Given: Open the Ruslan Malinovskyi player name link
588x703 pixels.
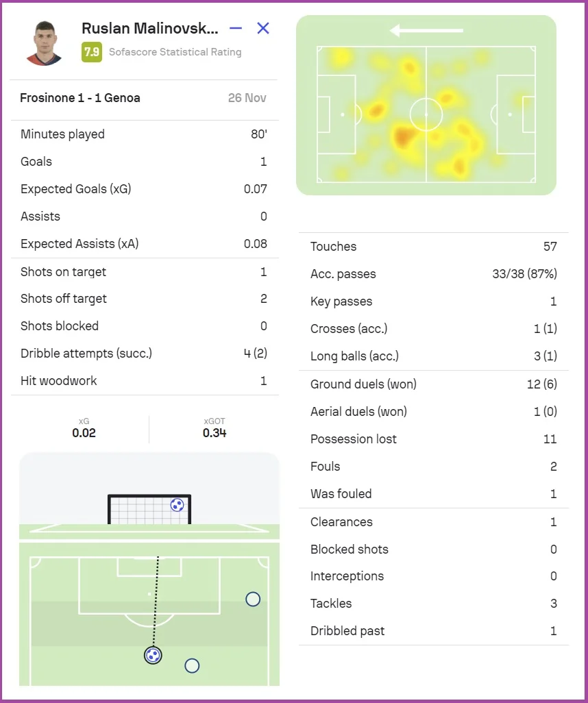Looking at the screenshot, I should (150, 28).
